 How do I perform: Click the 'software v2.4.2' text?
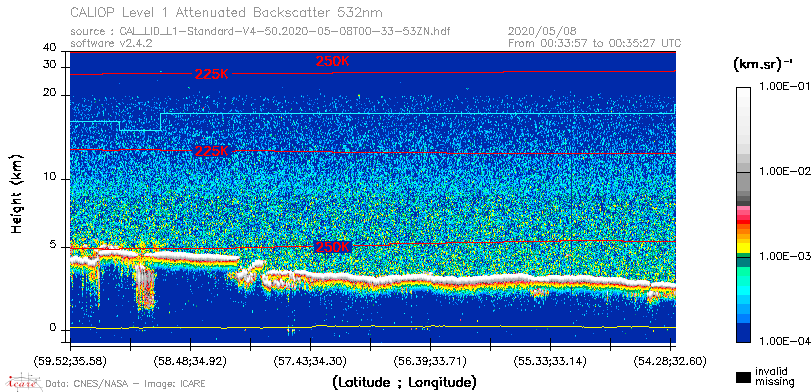[x=111, y=43]
